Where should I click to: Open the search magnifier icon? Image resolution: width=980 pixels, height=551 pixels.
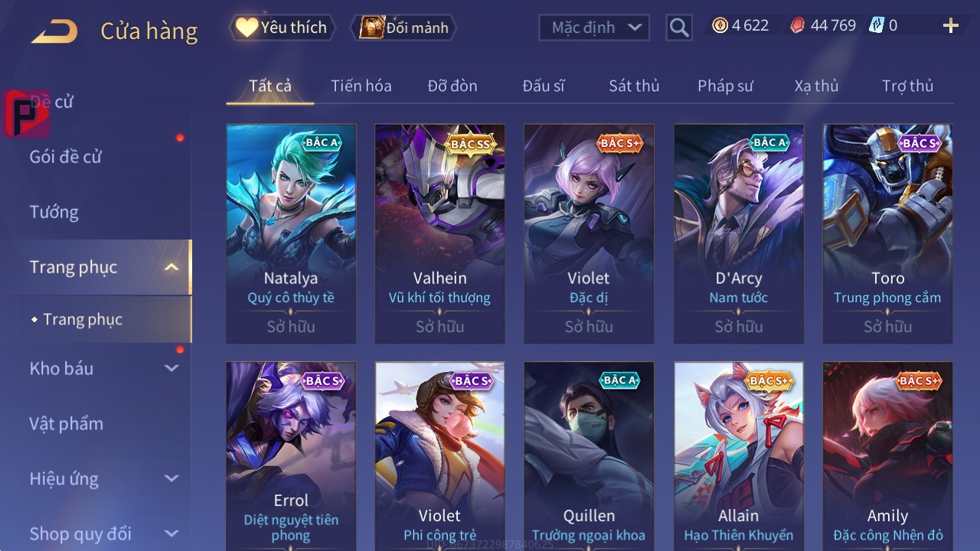click(x=679, y=28)
